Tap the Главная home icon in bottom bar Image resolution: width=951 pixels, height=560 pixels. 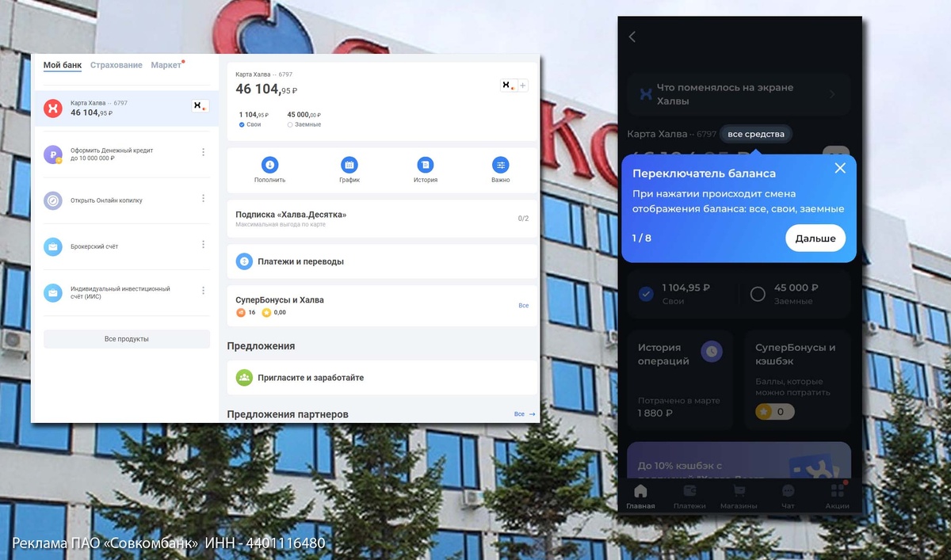tap(640, 491)
